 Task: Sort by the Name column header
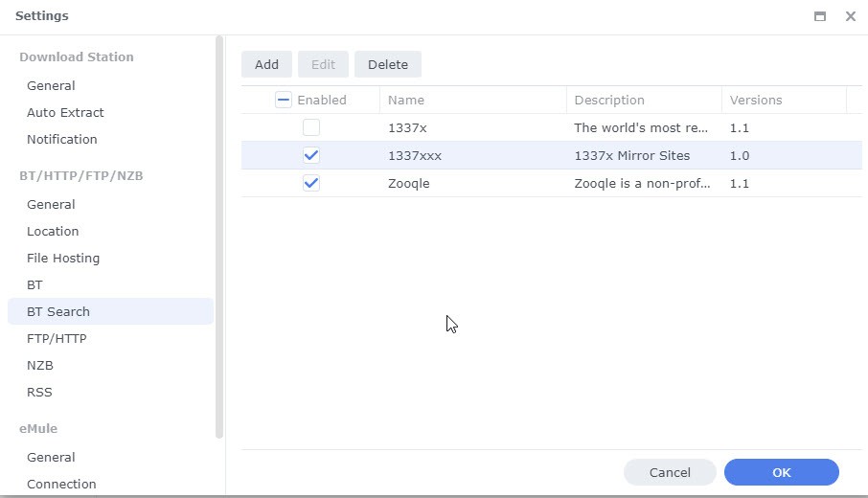pyautogui.click(x=406, y=100)
